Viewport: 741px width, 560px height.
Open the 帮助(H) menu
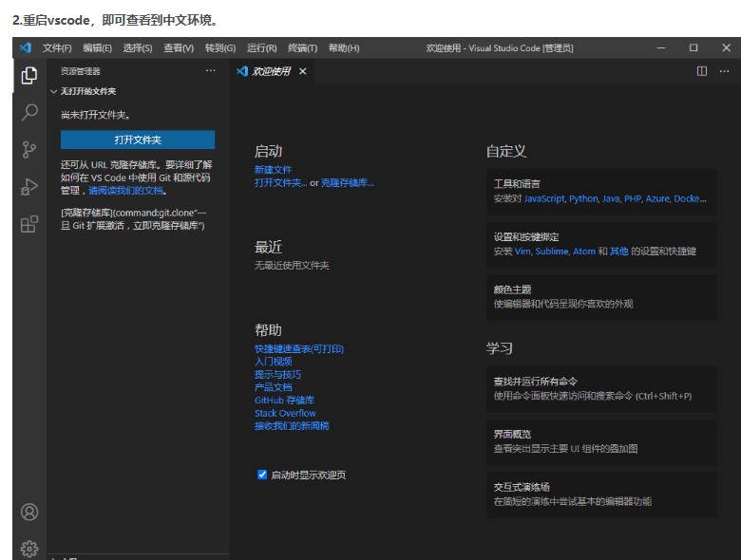pos(344,48)
